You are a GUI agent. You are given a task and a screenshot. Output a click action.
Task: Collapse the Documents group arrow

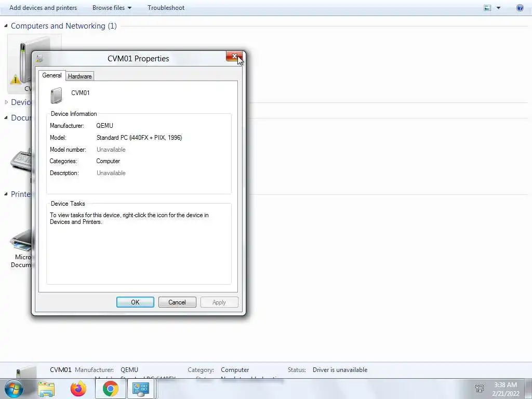pos(6,118)
